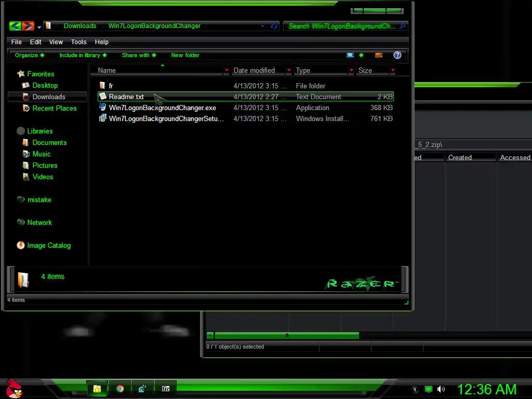This screenshot has width=532, height=399.
Task: Open the File menu
Action: tap(16, 42)
